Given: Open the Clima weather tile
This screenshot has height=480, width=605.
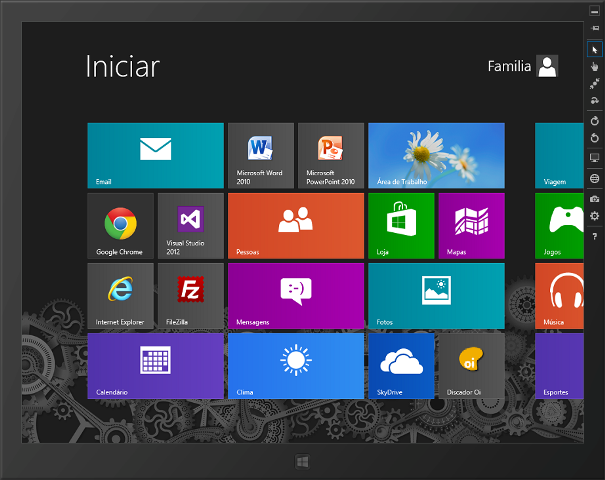Looking at the screenshot, I should (x=296, y=366).
